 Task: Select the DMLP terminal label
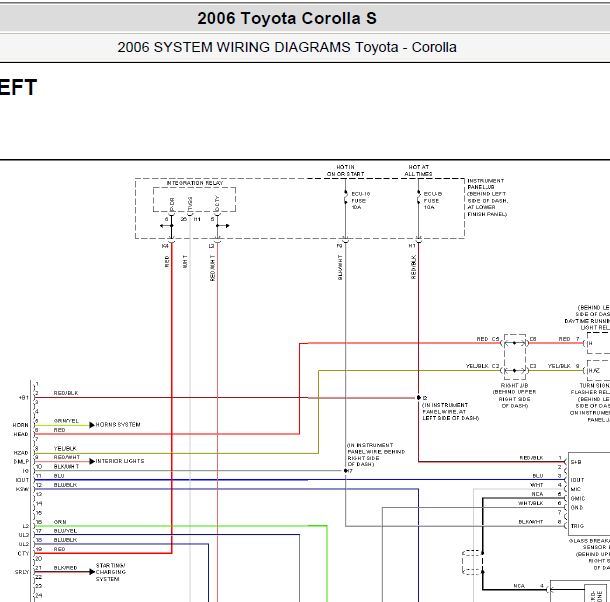(21, 462)
